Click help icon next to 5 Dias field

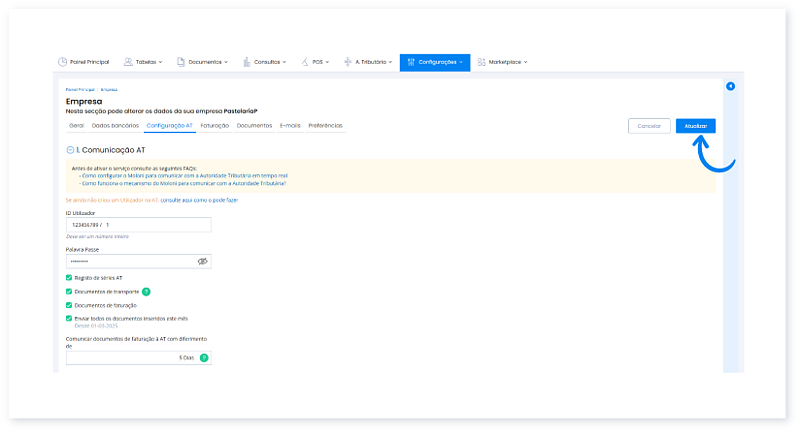(x=204, y=357)
